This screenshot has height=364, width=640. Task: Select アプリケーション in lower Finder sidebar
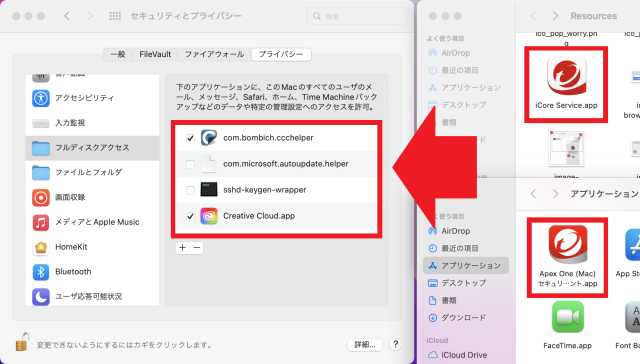(x=466, y=266)
